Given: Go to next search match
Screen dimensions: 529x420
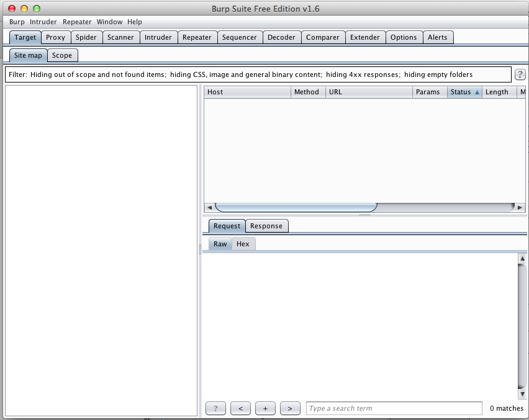Looking at the screenshot, I should click(x=290, y=408).
